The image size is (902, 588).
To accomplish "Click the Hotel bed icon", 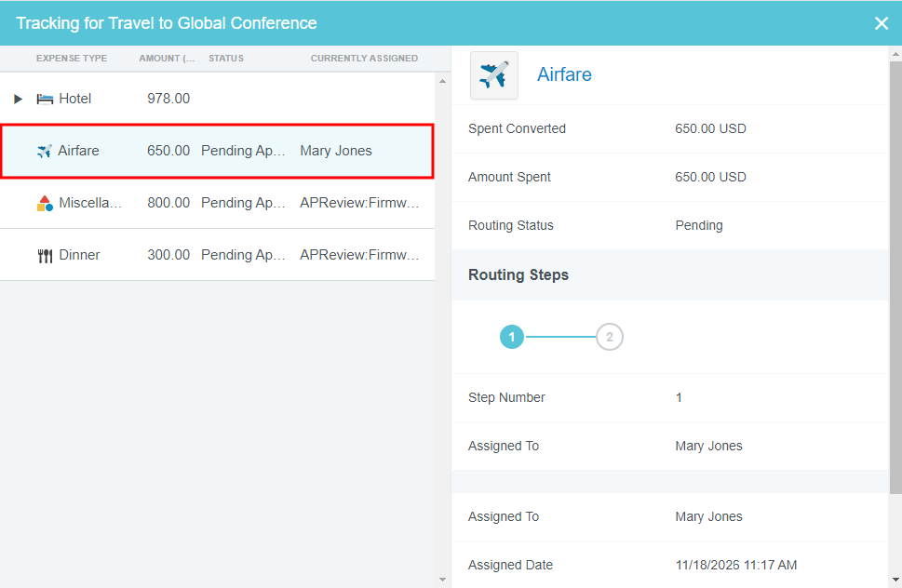I will click(x=45, y=99).
